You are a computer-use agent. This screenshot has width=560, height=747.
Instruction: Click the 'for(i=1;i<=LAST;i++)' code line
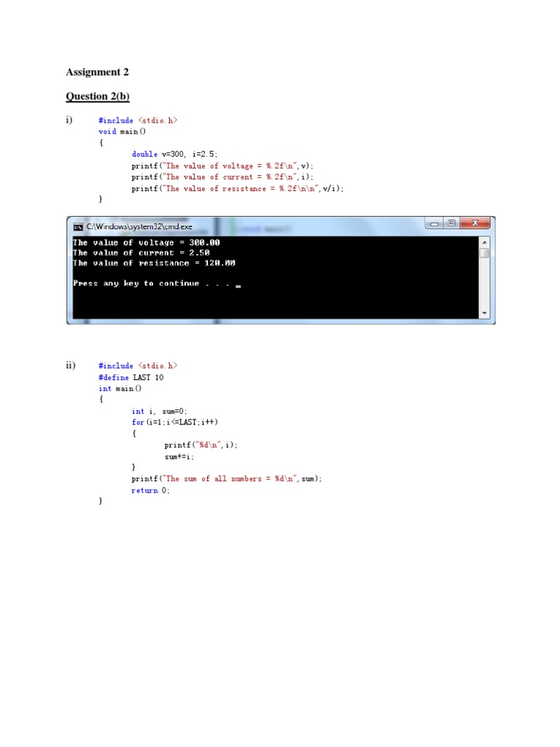(175, 422)
